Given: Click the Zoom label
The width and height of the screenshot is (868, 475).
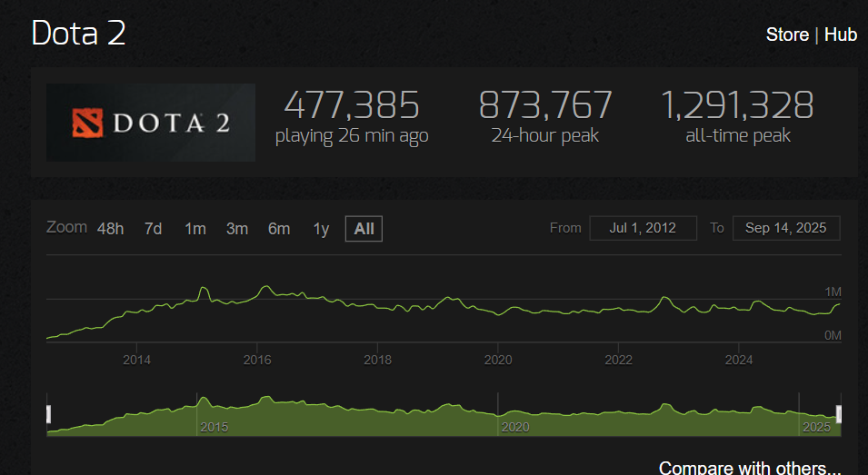Looking at the screenshot, I should (66, 227).
